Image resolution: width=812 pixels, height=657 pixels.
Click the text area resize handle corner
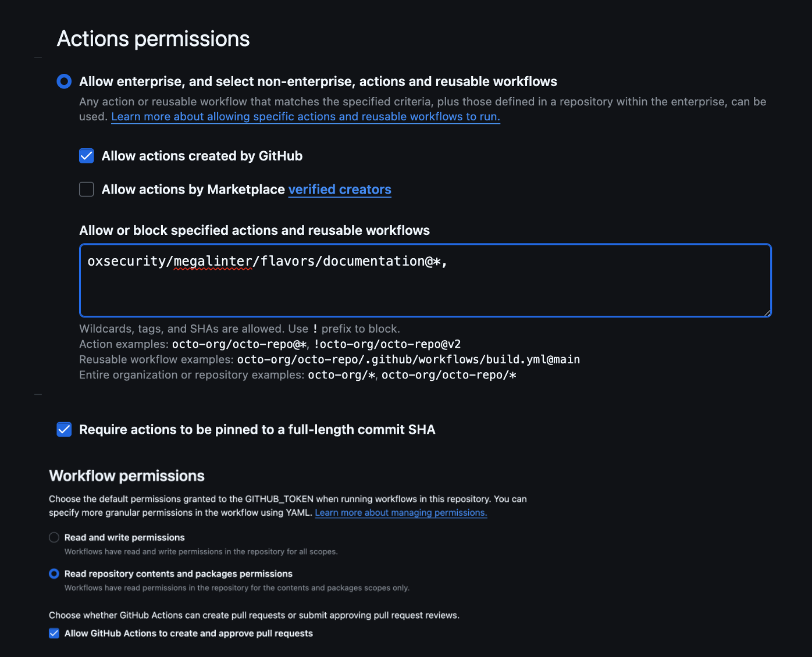click(x=767, y=313)
